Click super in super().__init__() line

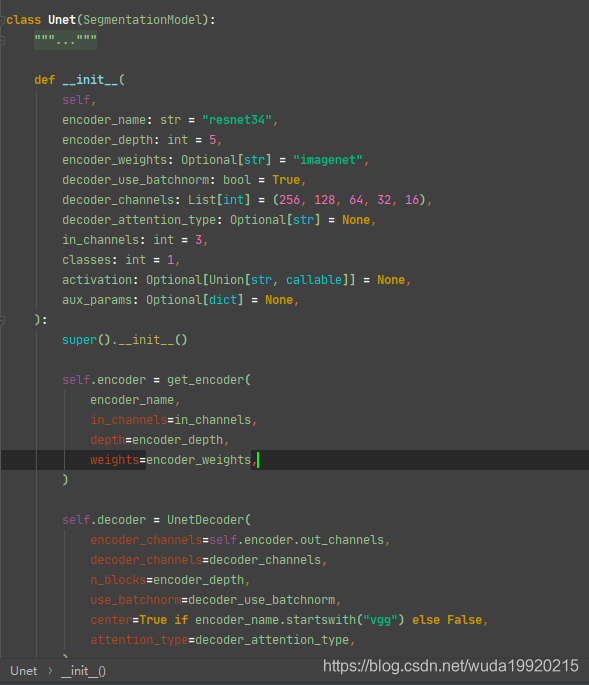coord(80,339)
